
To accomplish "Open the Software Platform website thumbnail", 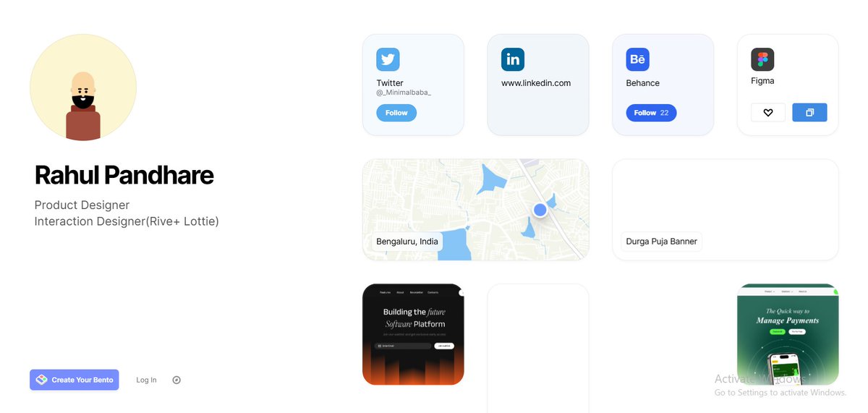I will point(413,334).
